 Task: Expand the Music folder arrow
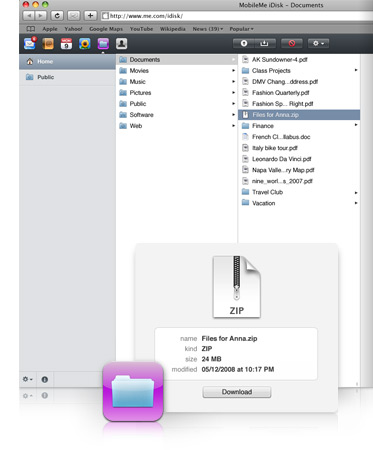pyautogui.click(x=233, y=82)
